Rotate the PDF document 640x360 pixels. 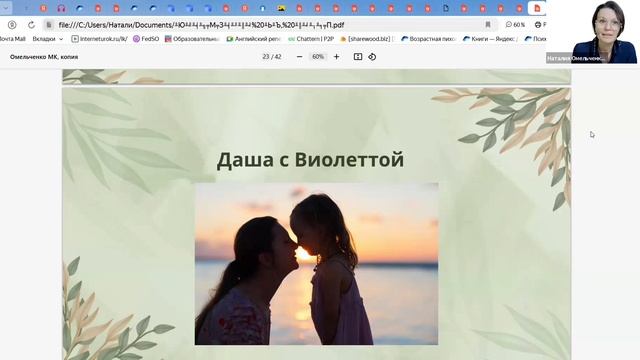pos(372,57)
